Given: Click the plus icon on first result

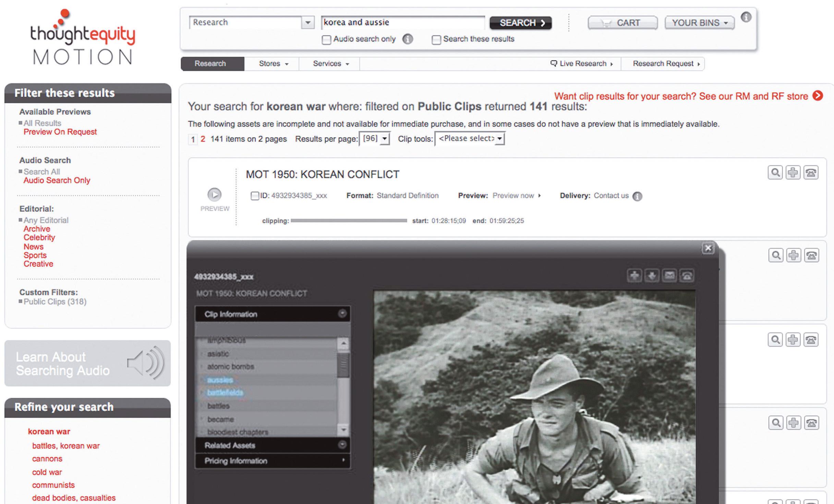Looking at the screenshot, I should coord(793,172).
